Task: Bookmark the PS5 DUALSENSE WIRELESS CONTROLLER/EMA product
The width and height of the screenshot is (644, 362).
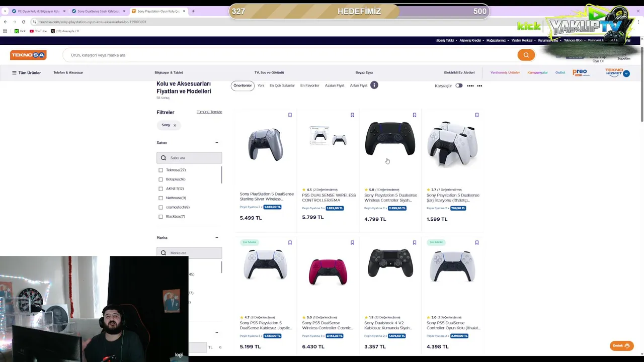Action: coord(352,115)
